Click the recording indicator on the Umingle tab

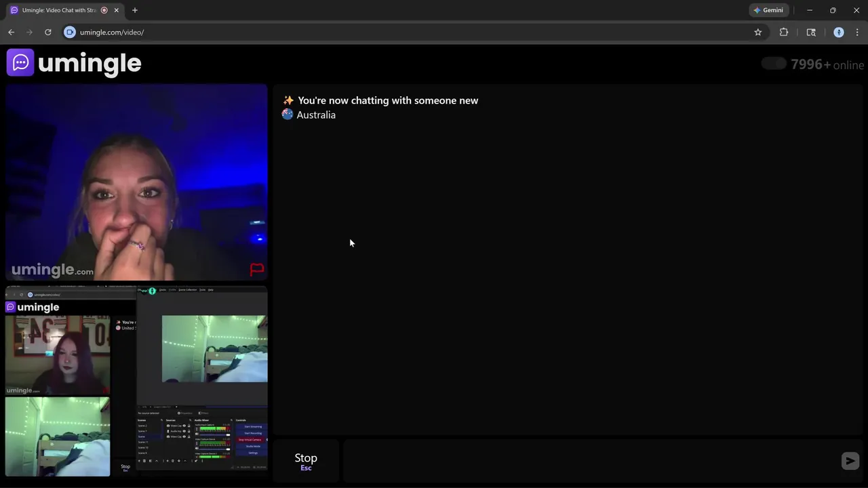(104, 10)
